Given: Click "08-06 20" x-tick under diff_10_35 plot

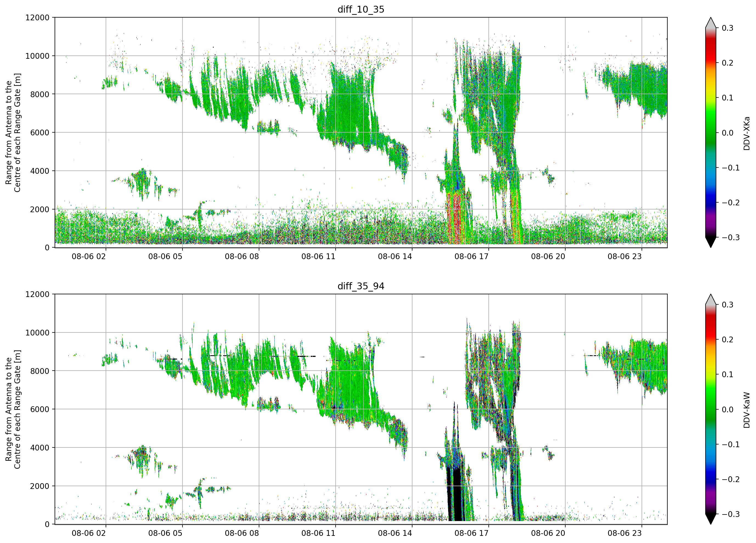Looking at the screenshot, I should point(548,256).
